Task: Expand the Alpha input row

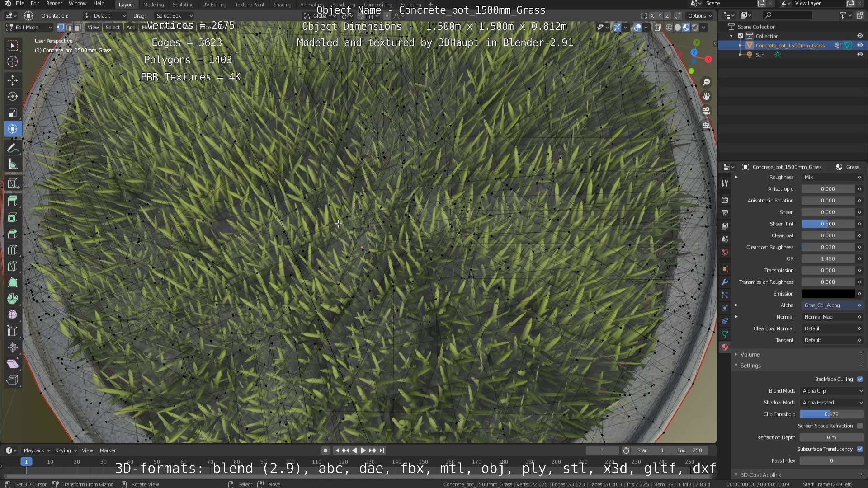Action: pyautogui.click(x=736, y=305)
